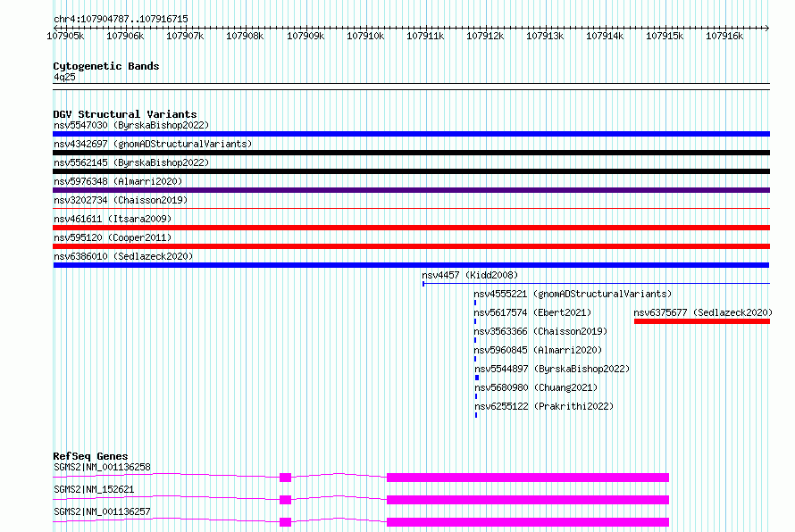Click the 107907k ruler position label
The width and height of the screenshot is (795, 532).
(x=185, y=36)
